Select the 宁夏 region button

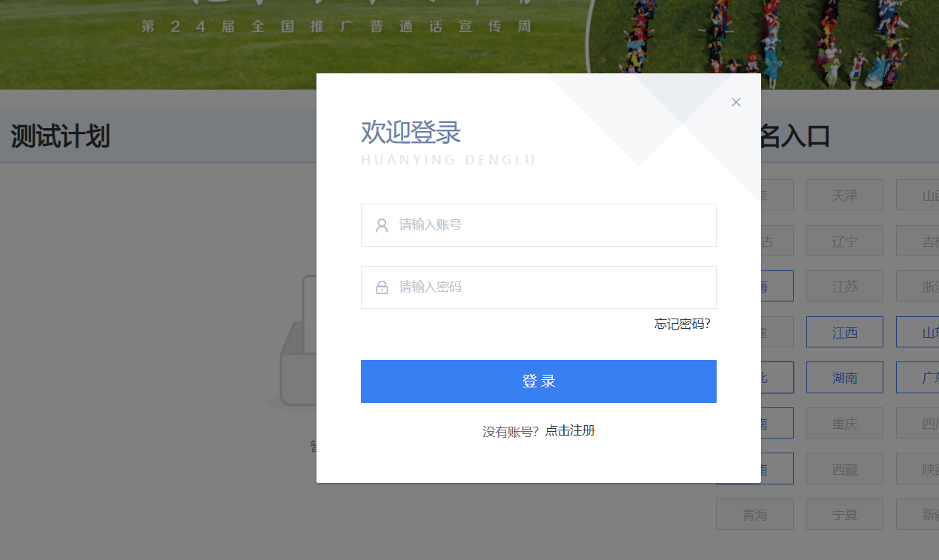(x=844, y=515)
